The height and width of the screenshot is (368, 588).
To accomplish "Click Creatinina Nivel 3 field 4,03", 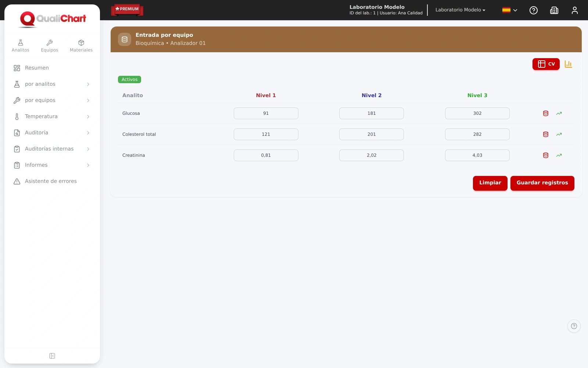I will point(477,155).
